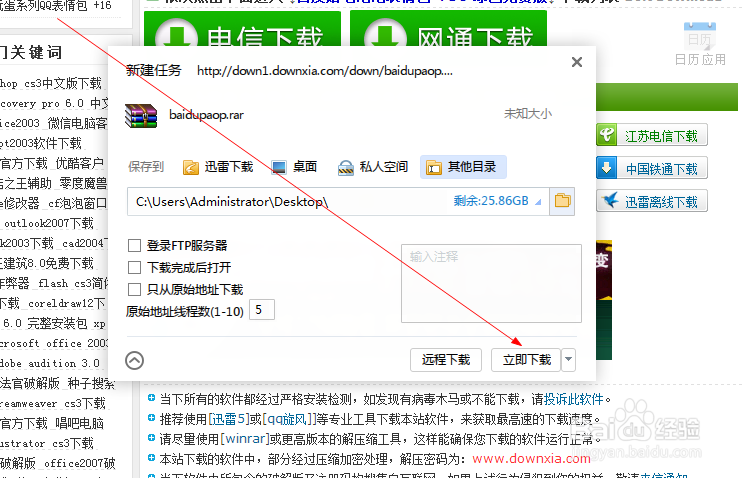Click the outlook2007下载 keyword link
The height and width of the screenshot is (478, 744).
click(48, 223)
